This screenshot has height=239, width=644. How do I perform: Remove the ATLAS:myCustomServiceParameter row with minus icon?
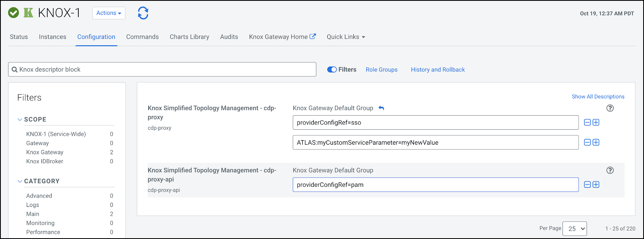point(587,143)
